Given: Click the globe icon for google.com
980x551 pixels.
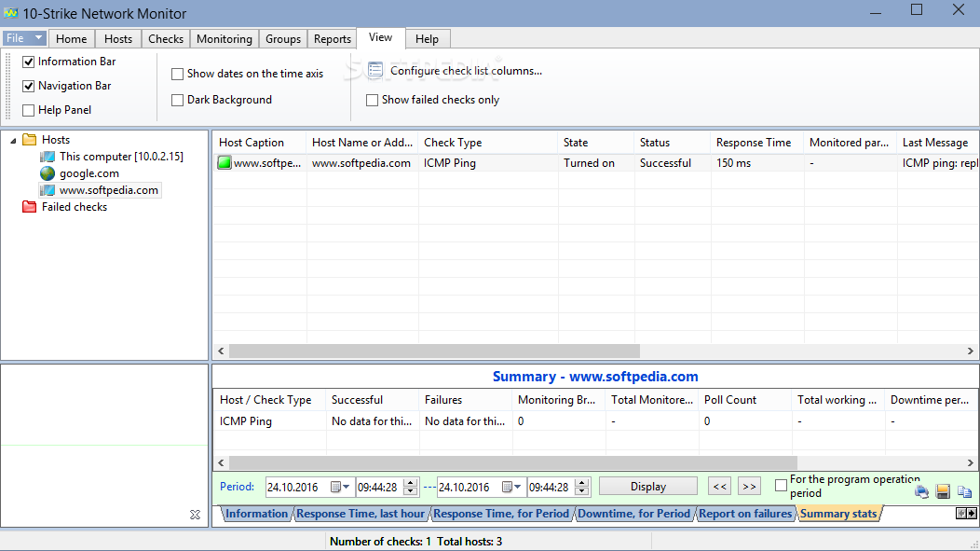Looking at the screenshot, I should tap(48, 173).
